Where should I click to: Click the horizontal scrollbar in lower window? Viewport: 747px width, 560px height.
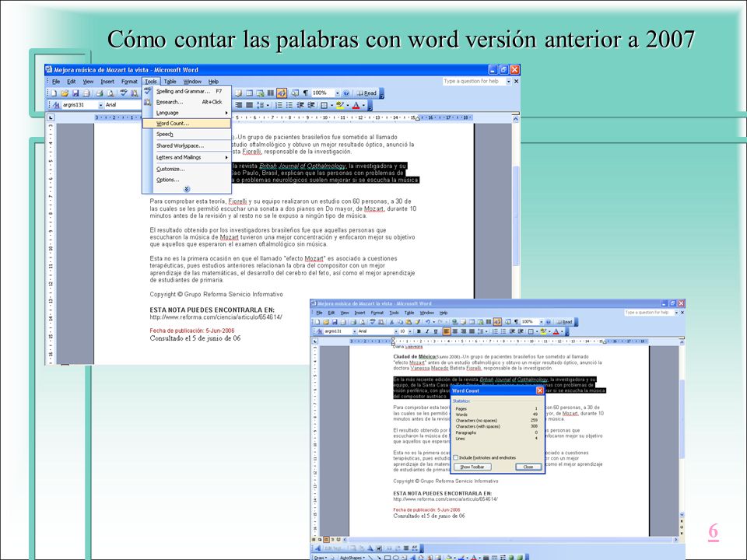tap(510, 540)
